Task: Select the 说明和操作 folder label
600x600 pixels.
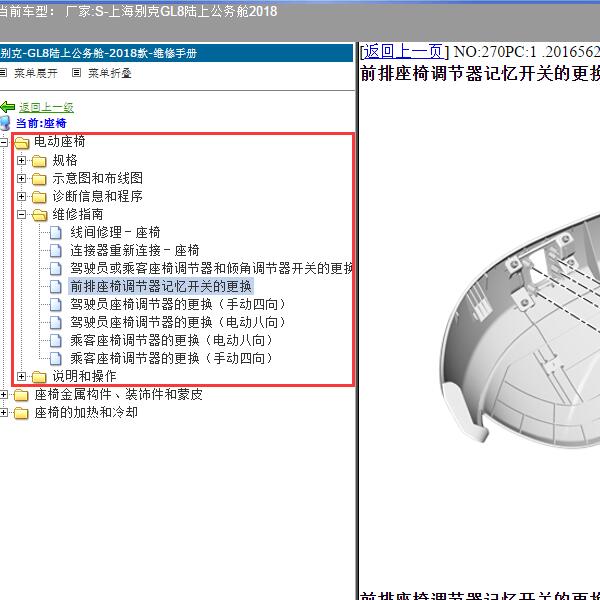Action: pyautogui.click(x=84, y=376)
